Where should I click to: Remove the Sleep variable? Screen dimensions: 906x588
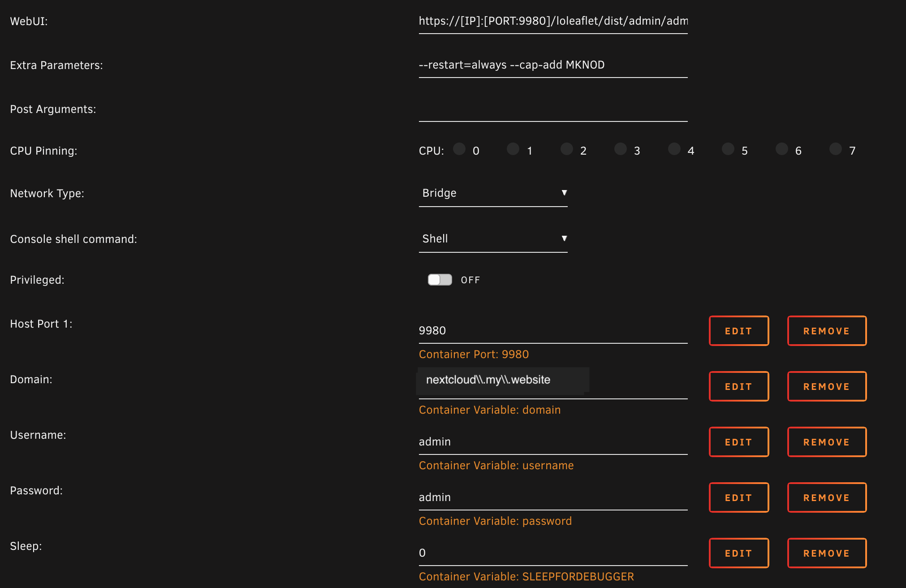point(827,553)
